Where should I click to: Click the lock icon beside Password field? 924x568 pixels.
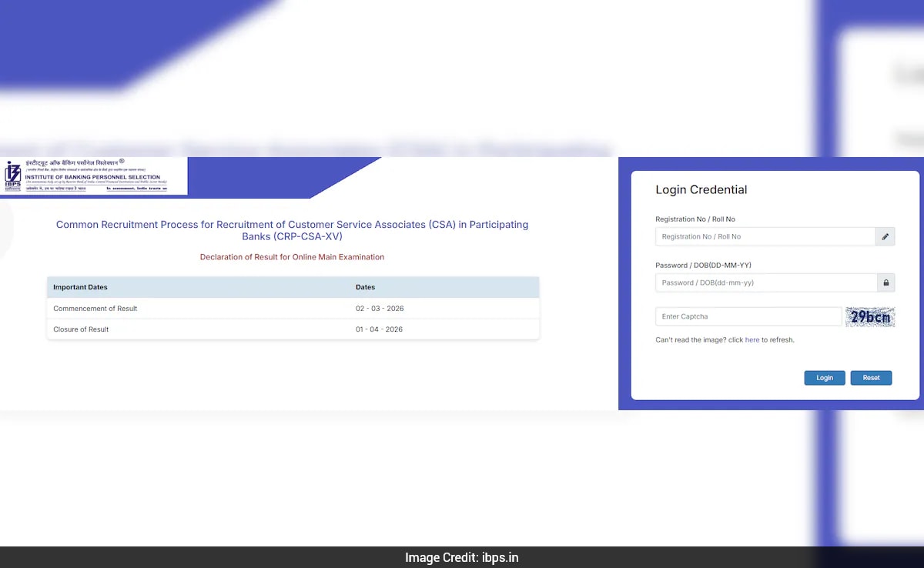(885, 282)
